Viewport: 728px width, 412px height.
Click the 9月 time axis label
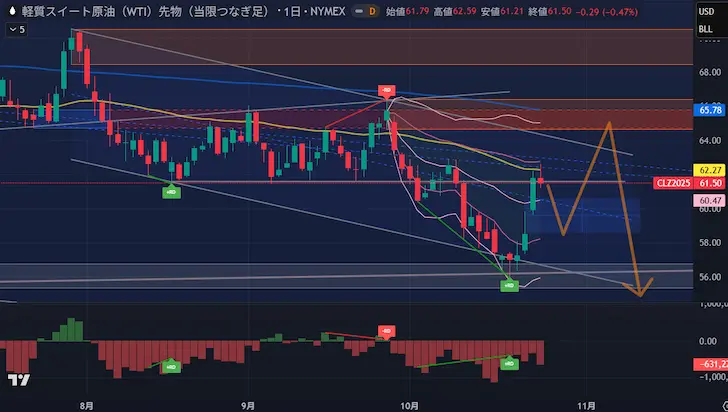click(248, 406)
